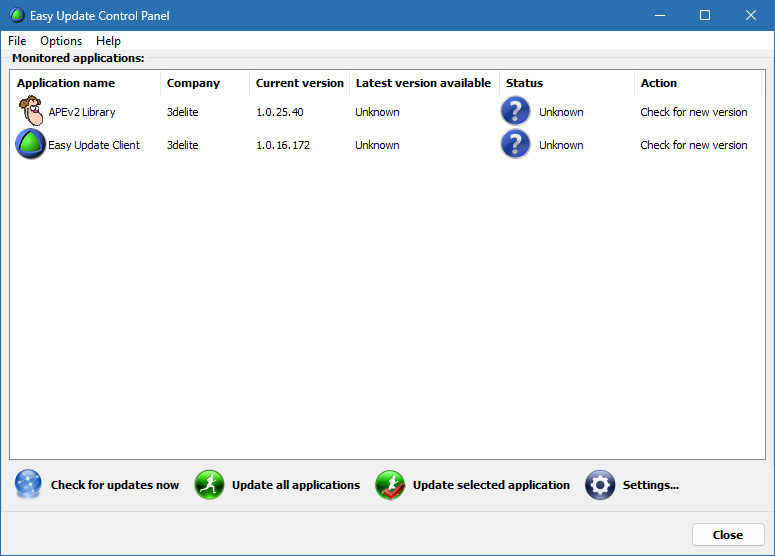The height and width of the screenshot is (556, 775).
Task: Click Check for new version for APEv2 Library
Action: tap(693, 112)
